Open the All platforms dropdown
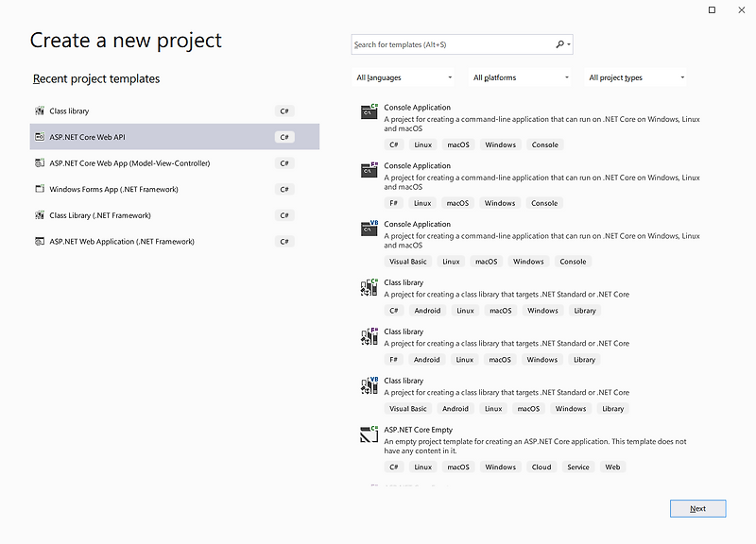 [517, 76]
